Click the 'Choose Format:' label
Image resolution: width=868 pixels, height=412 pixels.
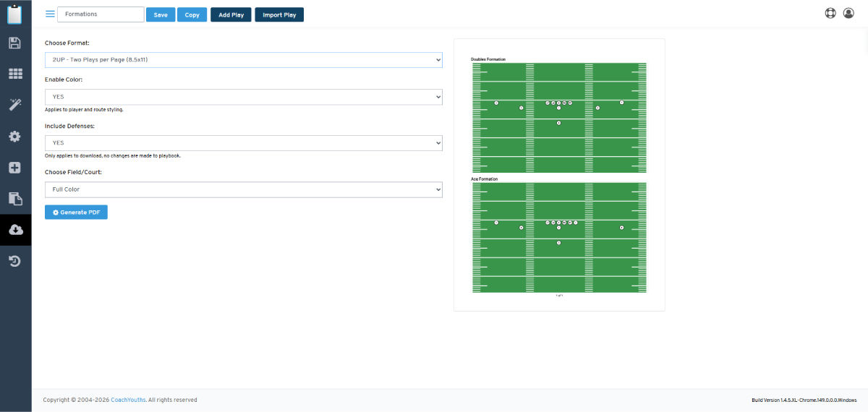(67, 43)
